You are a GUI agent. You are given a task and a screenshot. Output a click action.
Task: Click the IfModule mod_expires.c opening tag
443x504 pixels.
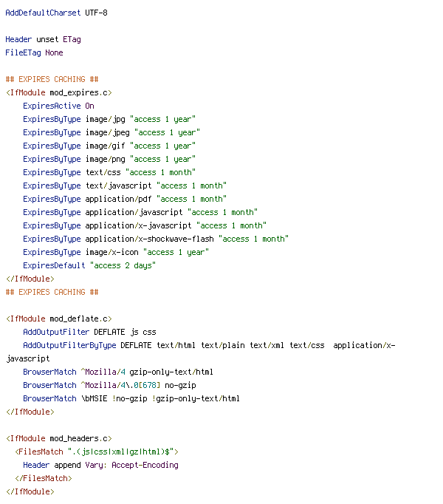click(59, 92)
